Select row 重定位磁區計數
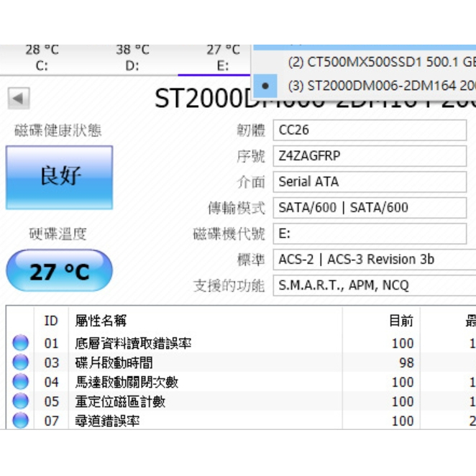Screen dimensions: 476x476 [x=241, y=402]
